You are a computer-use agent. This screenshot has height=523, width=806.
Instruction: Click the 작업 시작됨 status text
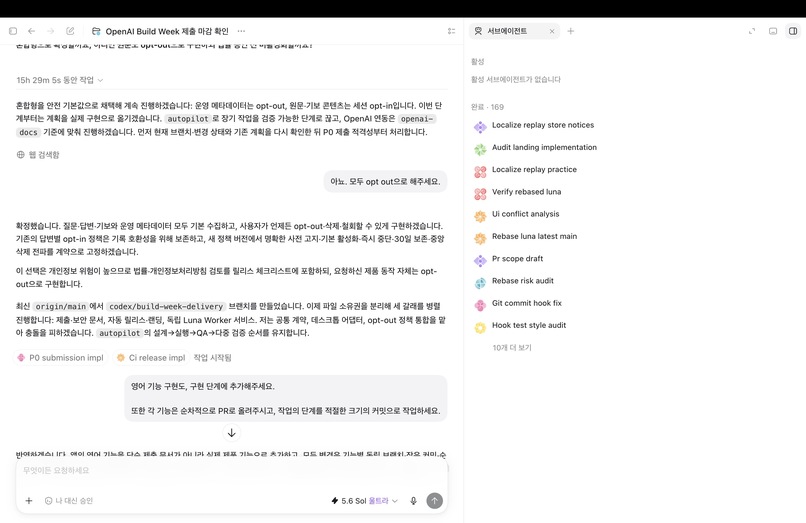pyautogui.click(x=212, y=358)
